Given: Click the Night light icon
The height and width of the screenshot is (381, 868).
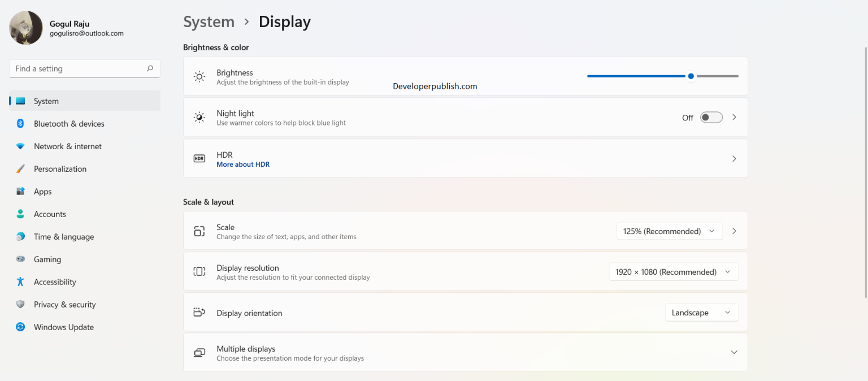Looking at the screenshot, I should [x=199, y=117].
